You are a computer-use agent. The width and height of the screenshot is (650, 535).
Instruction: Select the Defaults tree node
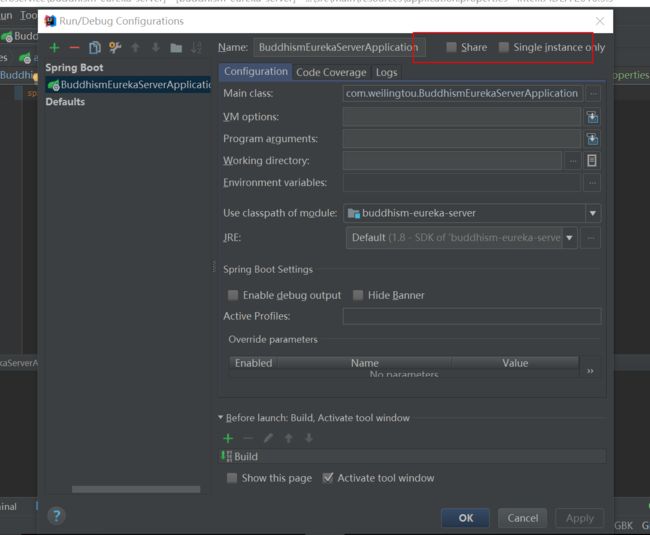pyautogui.click(x=65, y=102)
